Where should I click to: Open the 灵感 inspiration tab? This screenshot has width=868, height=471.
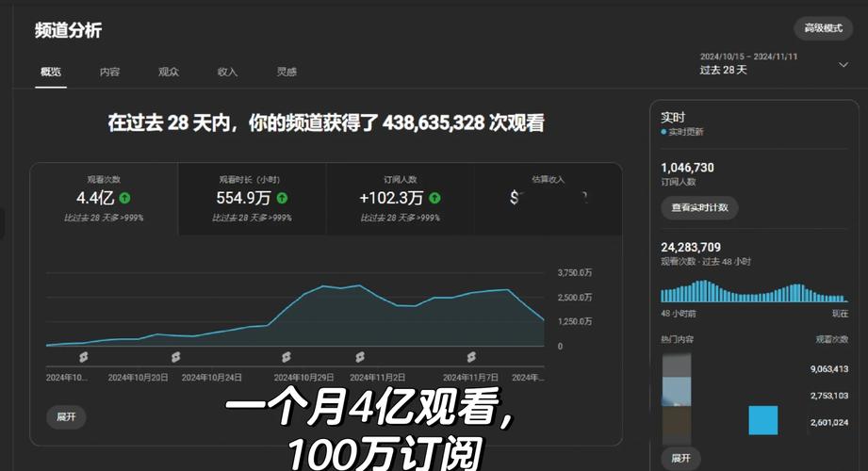point(287,72)
